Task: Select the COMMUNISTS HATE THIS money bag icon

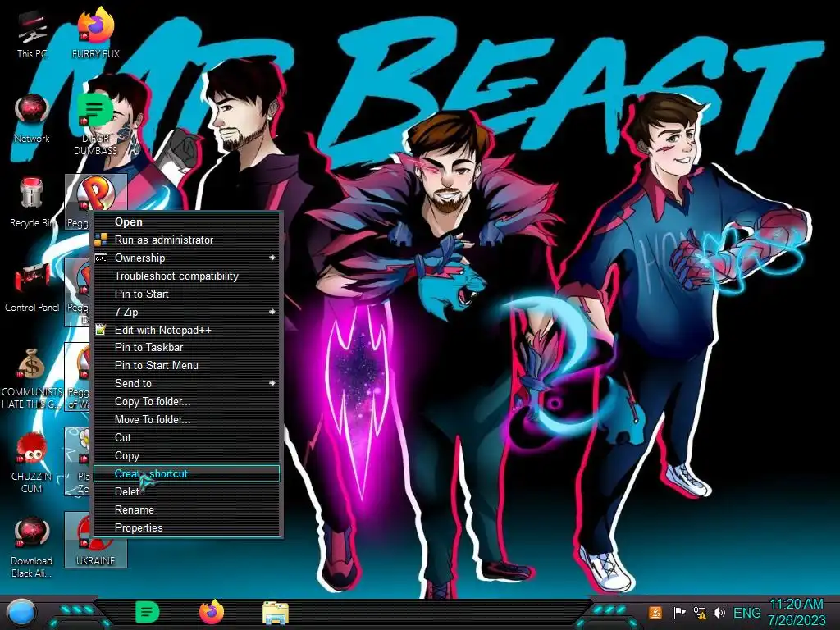Action: (x=32, y=378)
